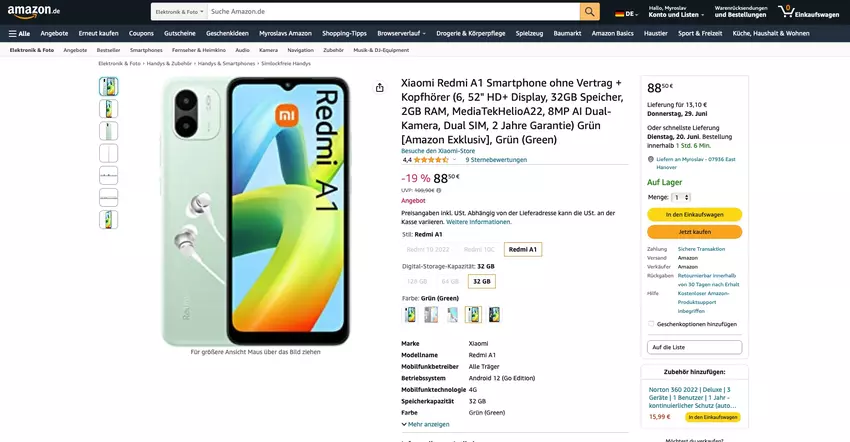This screenshot has width=850, height=442.
Task: Select the Redmi 10C style option
Action: [x=479, y=249]
